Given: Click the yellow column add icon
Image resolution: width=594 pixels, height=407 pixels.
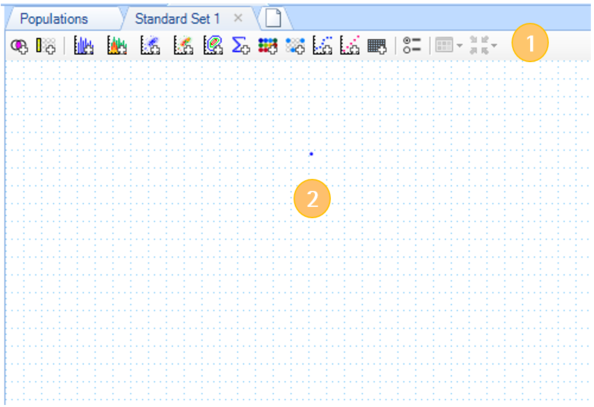Looking at the screenshot, I should coord(46,46).
